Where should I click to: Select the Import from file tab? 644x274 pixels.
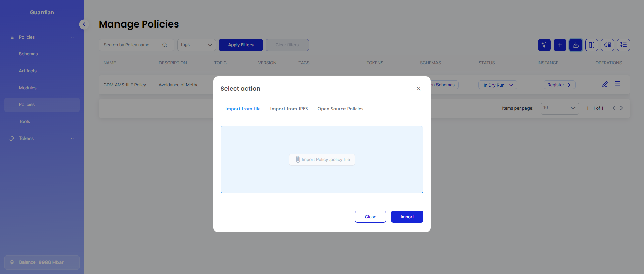[x=243, y=109]
